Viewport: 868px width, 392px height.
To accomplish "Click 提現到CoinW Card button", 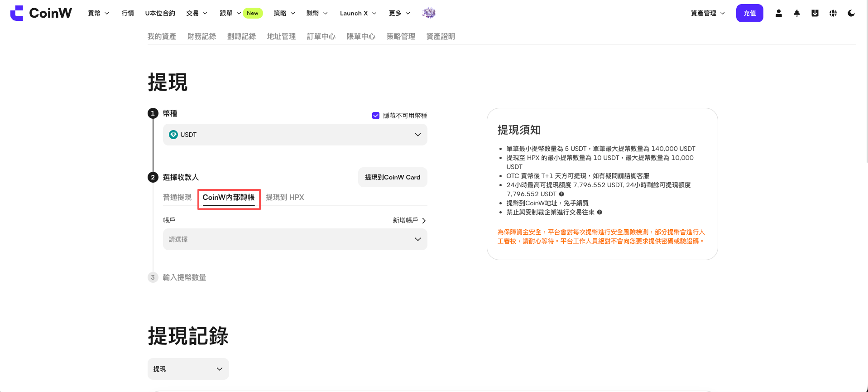I will pos(393,177).
